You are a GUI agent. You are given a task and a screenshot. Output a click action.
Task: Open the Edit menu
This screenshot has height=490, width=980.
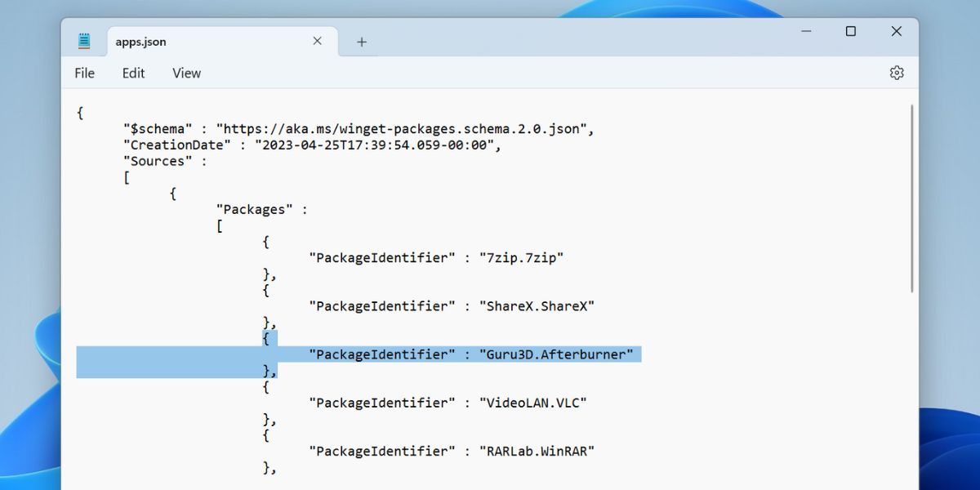click(x=132, y=73)
